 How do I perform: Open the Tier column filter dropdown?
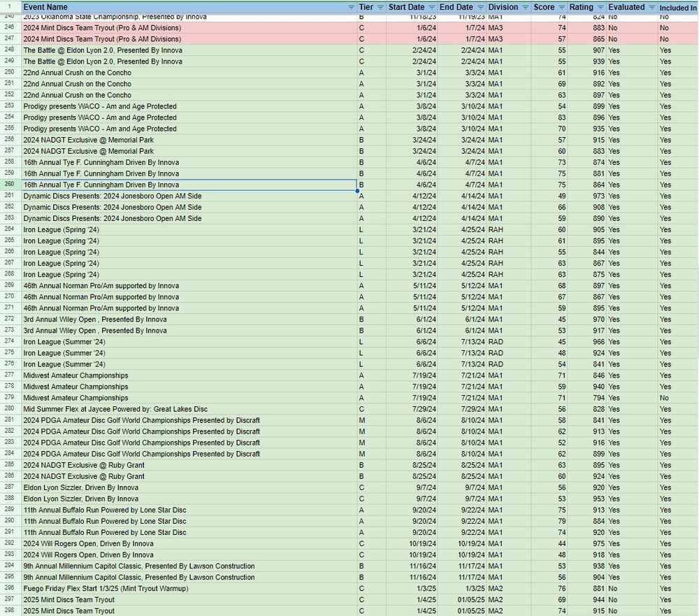coord(380,7)
